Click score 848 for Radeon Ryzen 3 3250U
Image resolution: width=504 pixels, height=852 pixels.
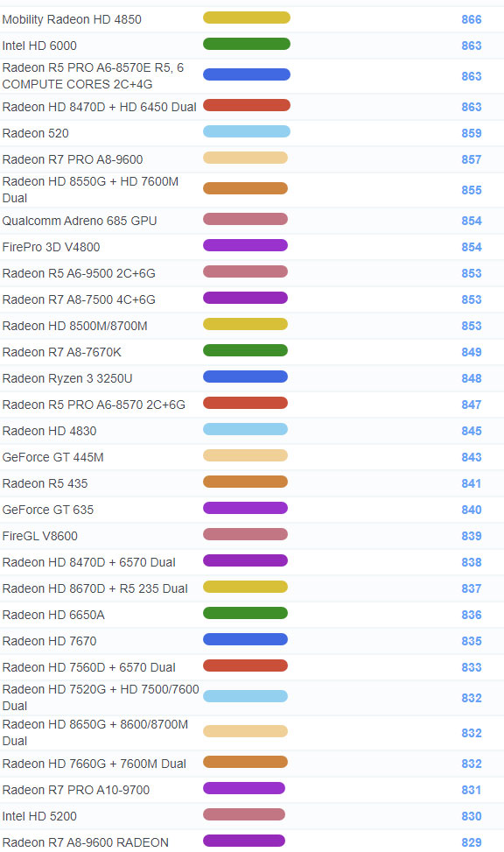click(x=472, y=378)
